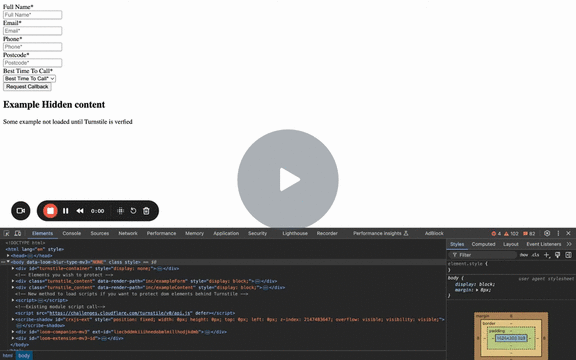Open the Lighthouse tab
The height and width of the screenshot is (360, 576).
pos(295,233)
